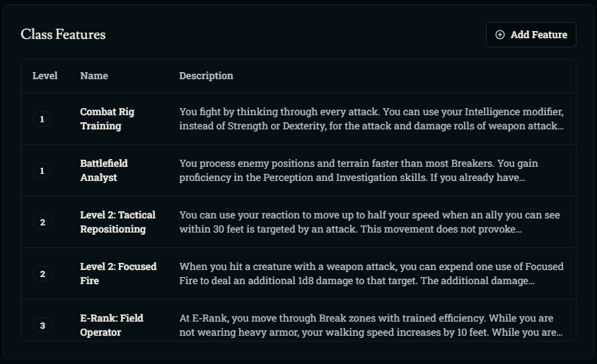
Task: Expand the Tactical Repositioning description text
Action: [x=369, y=222]
